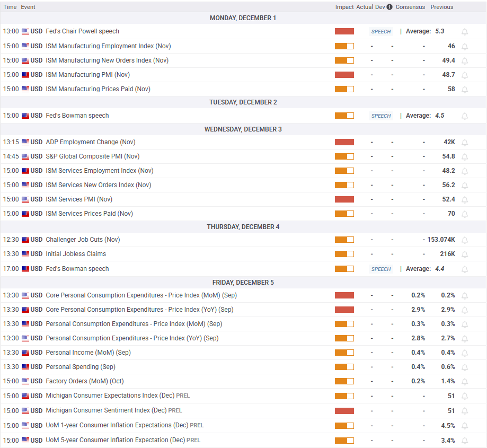487x448 pixels.
Task: Click bell icon on Initial Jobless Claims row
Action: coord(465,254)
